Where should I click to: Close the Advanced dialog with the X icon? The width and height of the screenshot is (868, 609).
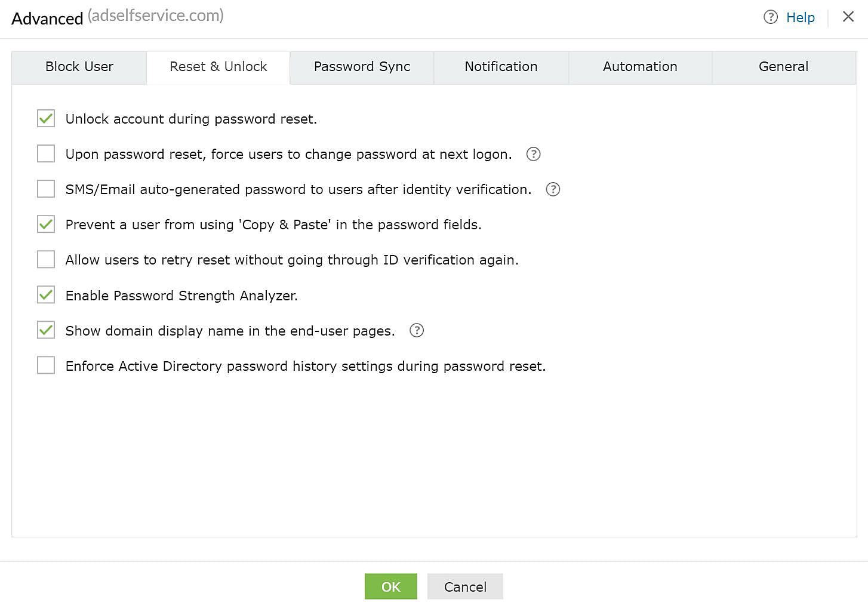(848, 17)
